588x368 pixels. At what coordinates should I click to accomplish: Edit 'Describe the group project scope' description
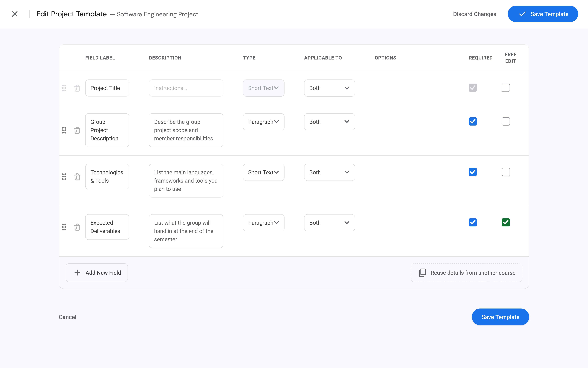[x=186, y=130]
